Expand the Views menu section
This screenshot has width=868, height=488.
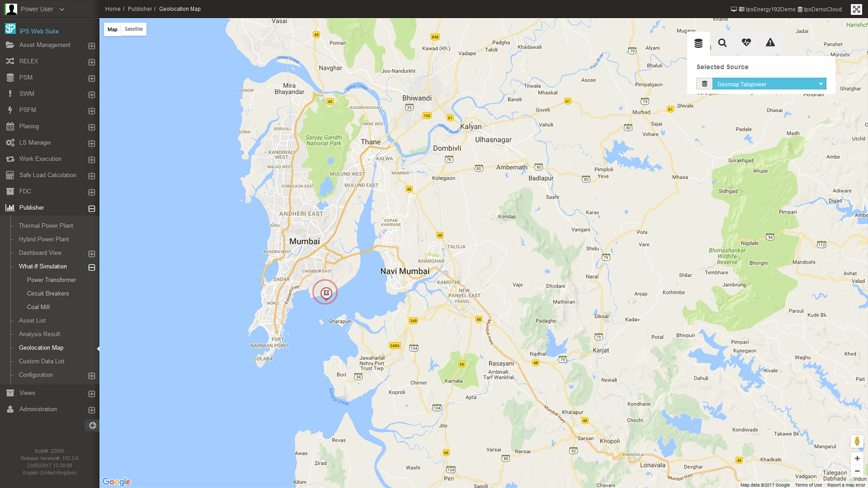92,394
